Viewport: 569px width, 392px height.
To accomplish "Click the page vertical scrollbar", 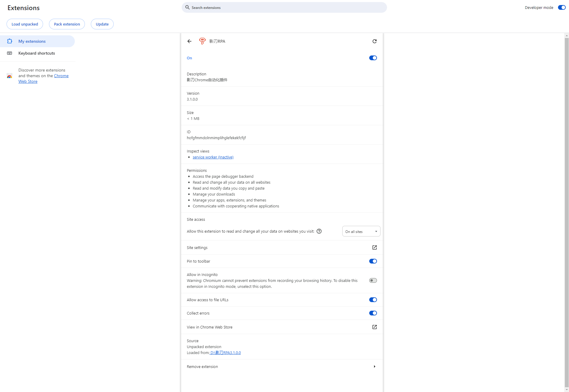I will 567,212.
